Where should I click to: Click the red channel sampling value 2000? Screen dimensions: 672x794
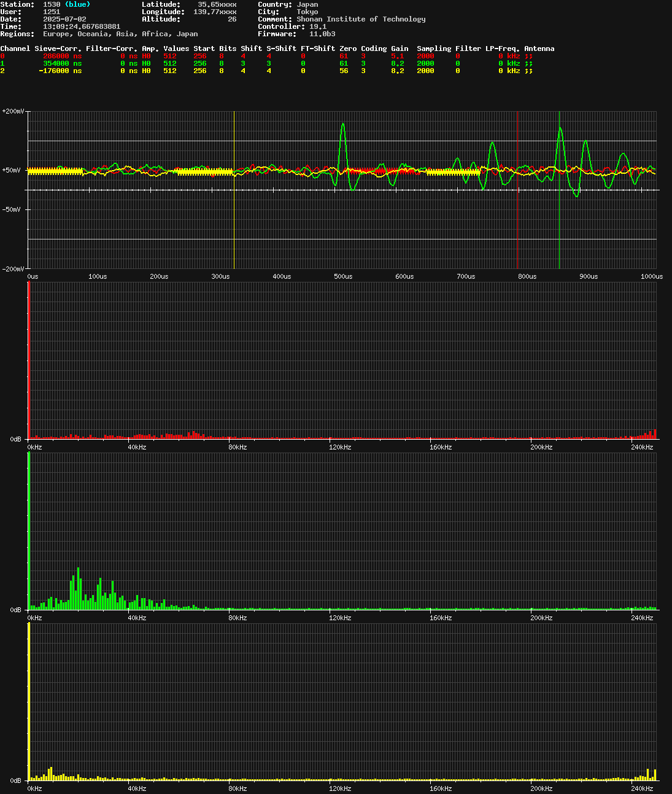(x=425, y=56)
